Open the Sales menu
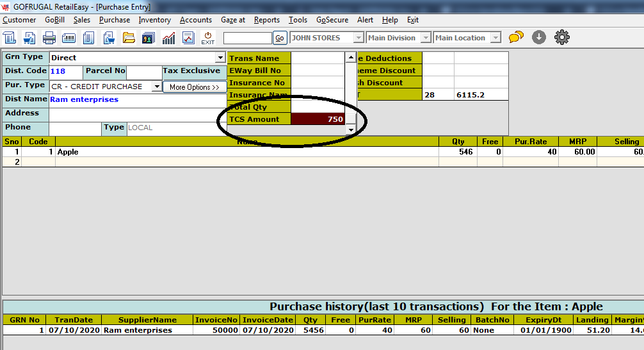The image size is (644, 350). [82, 20]
